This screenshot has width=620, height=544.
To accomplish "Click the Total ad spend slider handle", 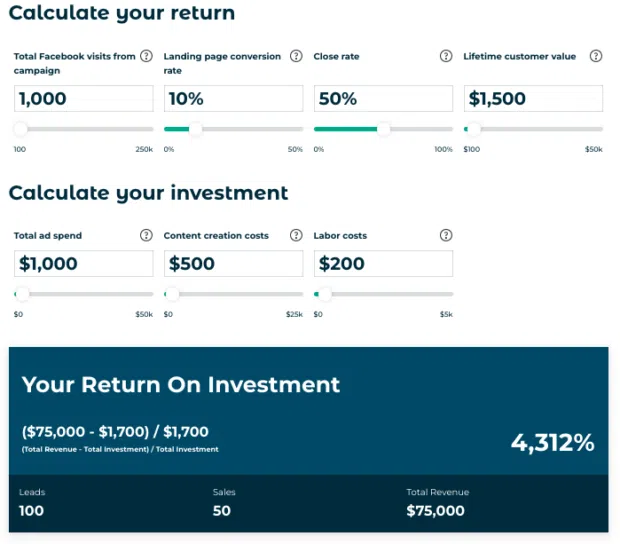I will click(23, 294).
